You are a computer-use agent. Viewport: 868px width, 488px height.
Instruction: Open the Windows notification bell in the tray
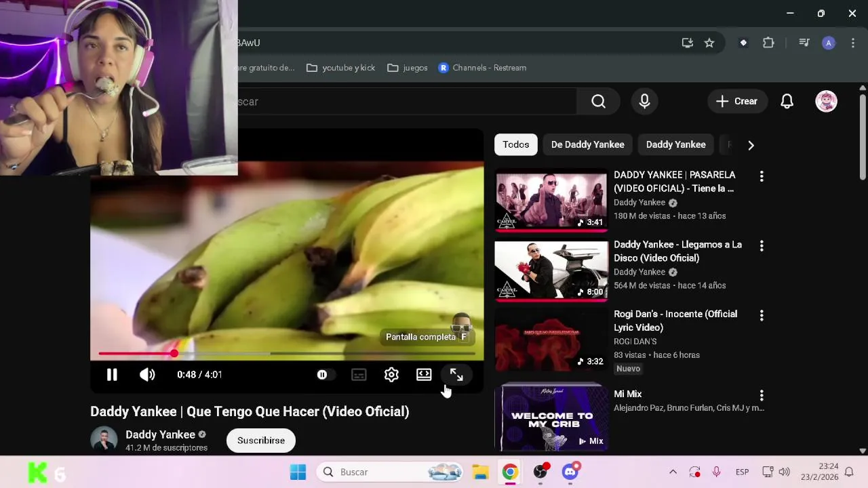(849, 472)
